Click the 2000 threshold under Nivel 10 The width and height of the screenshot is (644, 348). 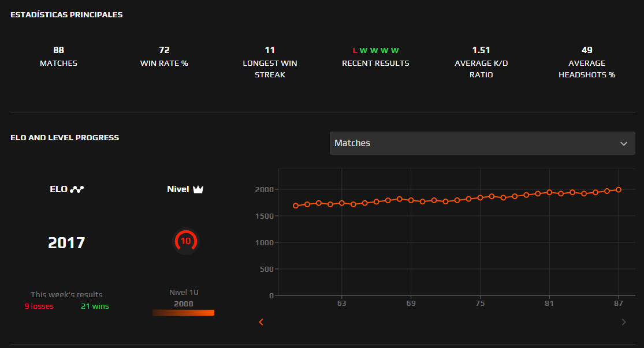click(184, 304)
